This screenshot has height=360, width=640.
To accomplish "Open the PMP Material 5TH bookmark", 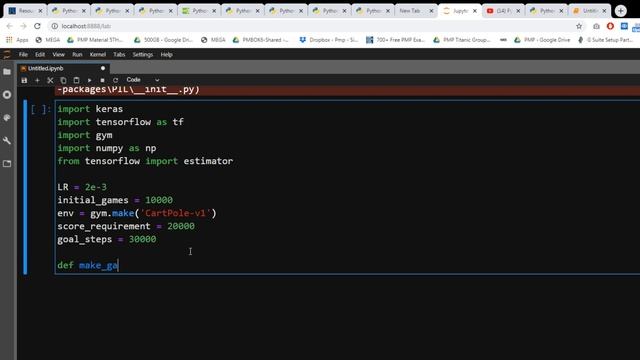I will [96, 40].
